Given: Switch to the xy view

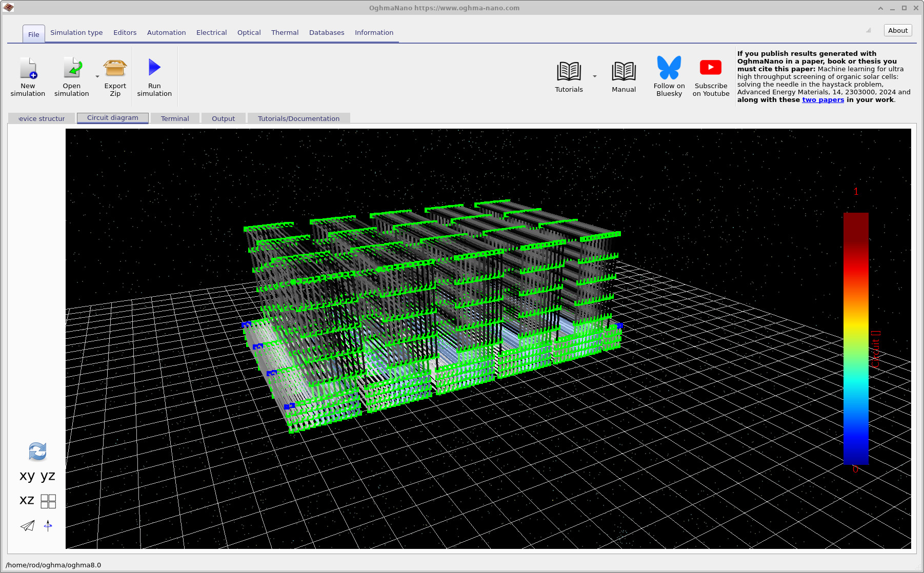Looking at the screenshot, I should pyautogui.click(x=27, y=476).
